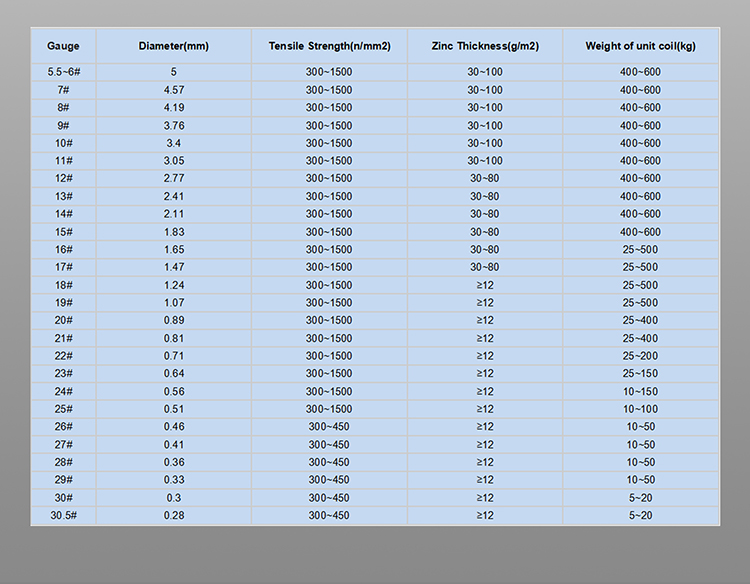Click coil weight 5~20 in 30.5# row
The image size is (750, 584).
pos(640,515)
